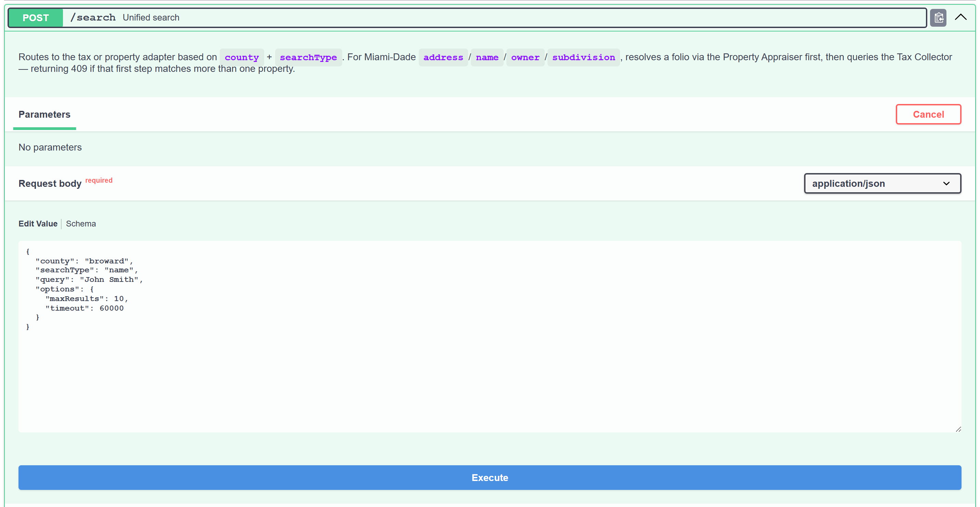Click the "county": "broward" line in JSON

(x=84, y=261)
